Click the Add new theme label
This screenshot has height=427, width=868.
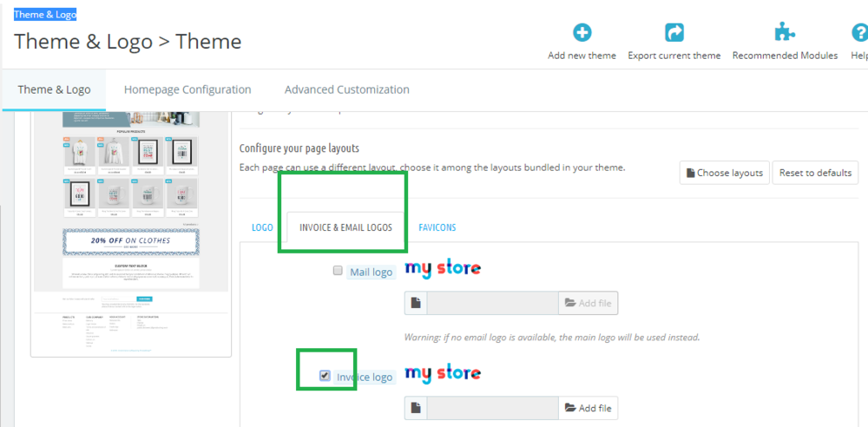582,56
